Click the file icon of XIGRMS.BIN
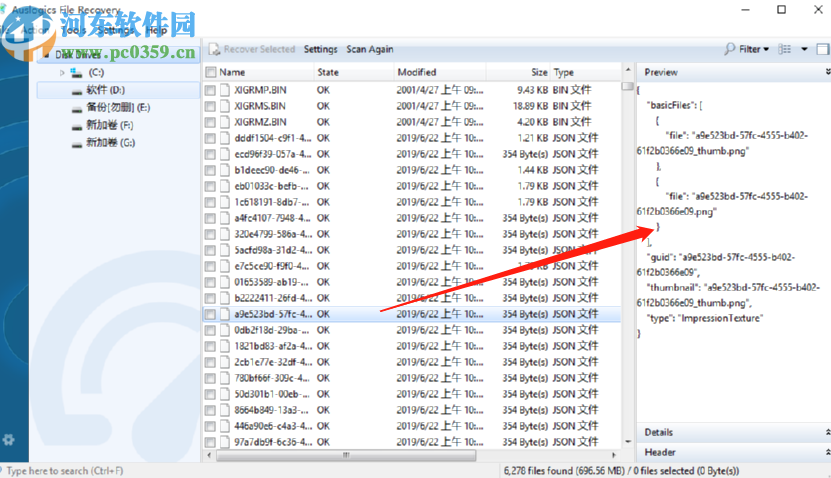This screenshot has height=478, width=831. click(x=225, y=106)
